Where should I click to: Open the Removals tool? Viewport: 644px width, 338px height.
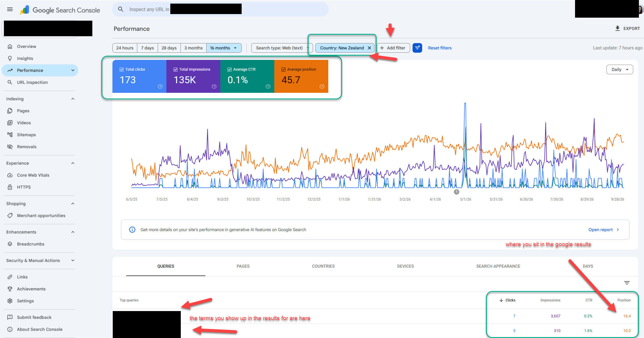point(27,147)
